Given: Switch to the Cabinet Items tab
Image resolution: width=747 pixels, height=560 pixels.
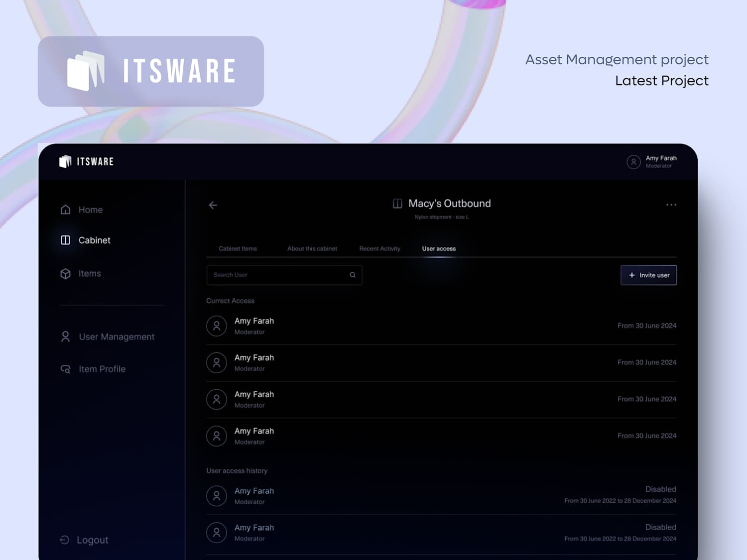Looking at the screenshot, I should 238,248.
